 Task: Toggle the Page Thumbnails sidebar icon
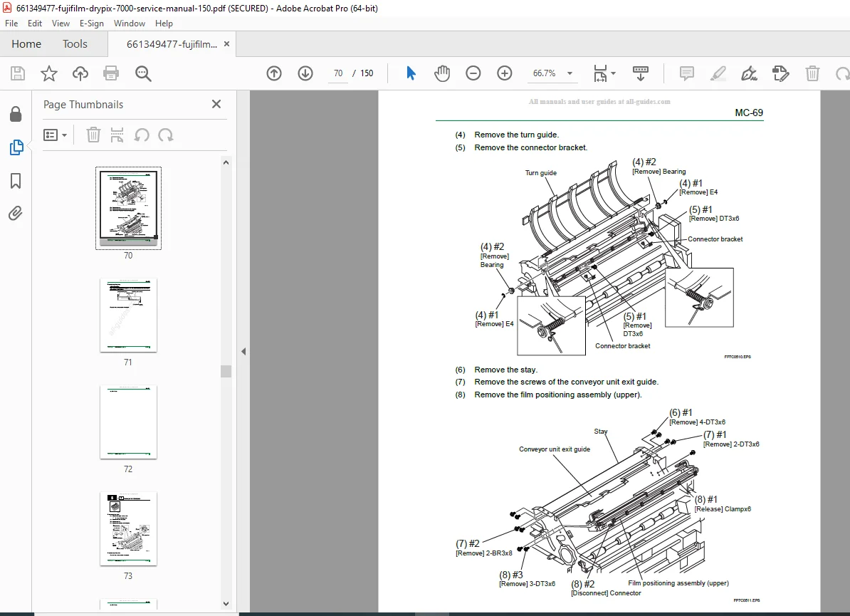point(16,147)
